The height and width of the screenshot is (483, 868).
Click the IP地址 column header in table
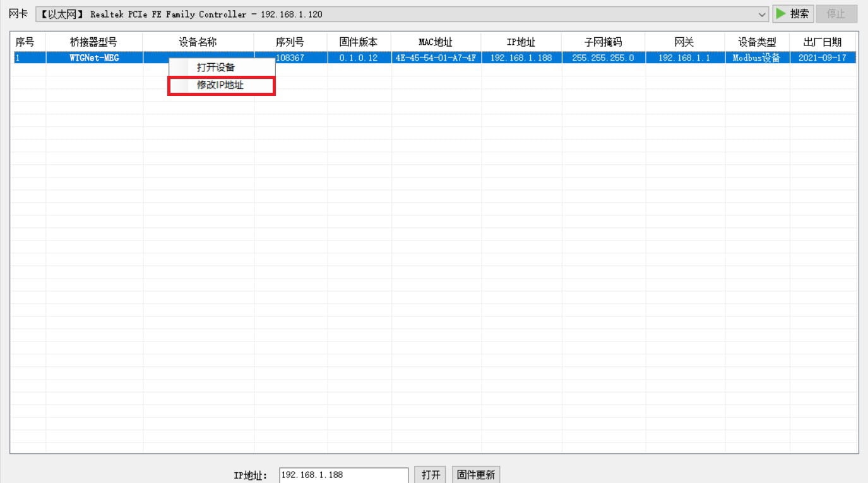point(521,42)
